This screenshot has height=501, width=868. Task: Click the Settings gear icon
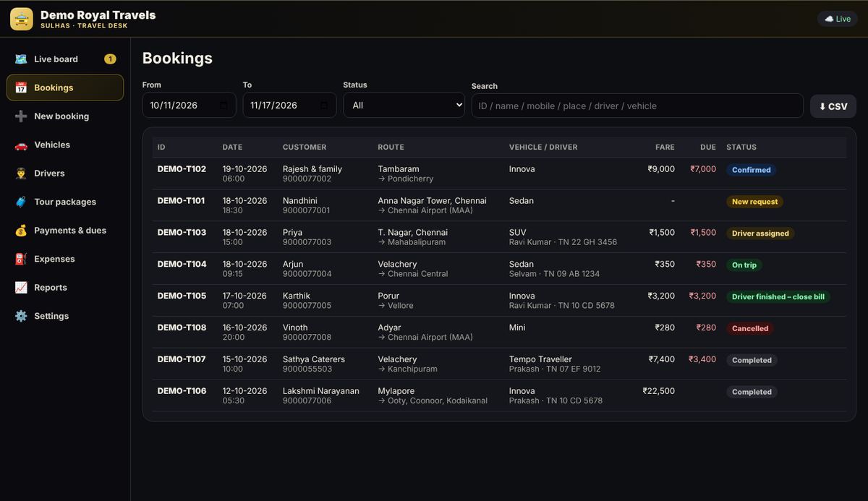pyautogui.click(x=21, y=316)
